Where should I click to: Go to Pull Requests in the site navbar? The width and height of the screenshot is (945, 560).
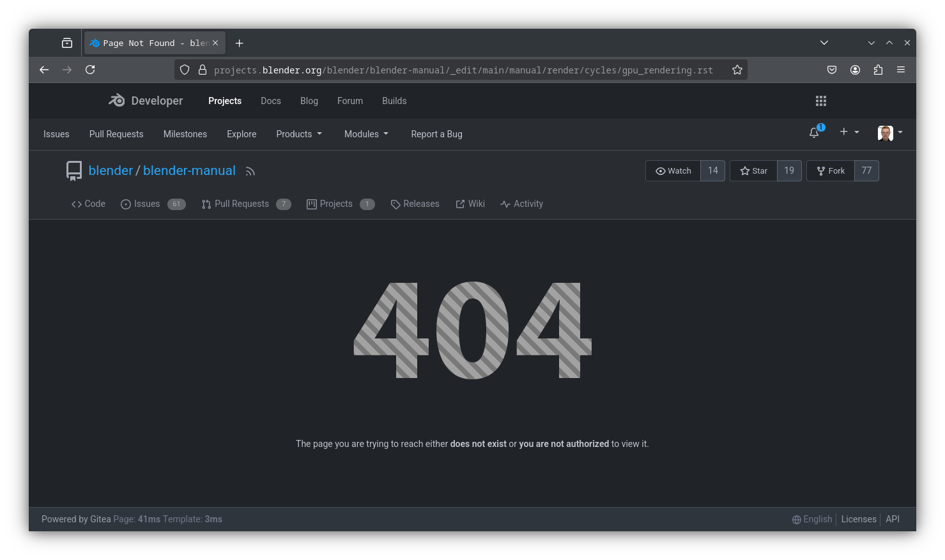116,134
